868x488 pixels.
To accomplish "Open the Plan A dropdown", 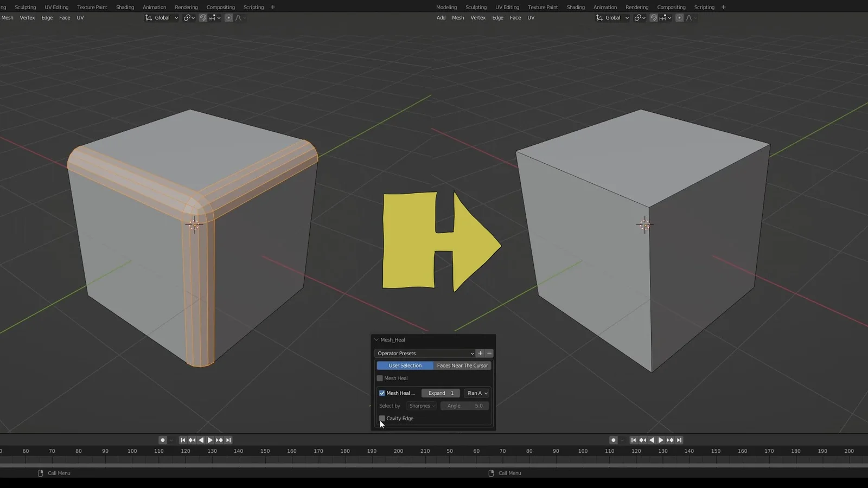I will click(x=476, y=393).
